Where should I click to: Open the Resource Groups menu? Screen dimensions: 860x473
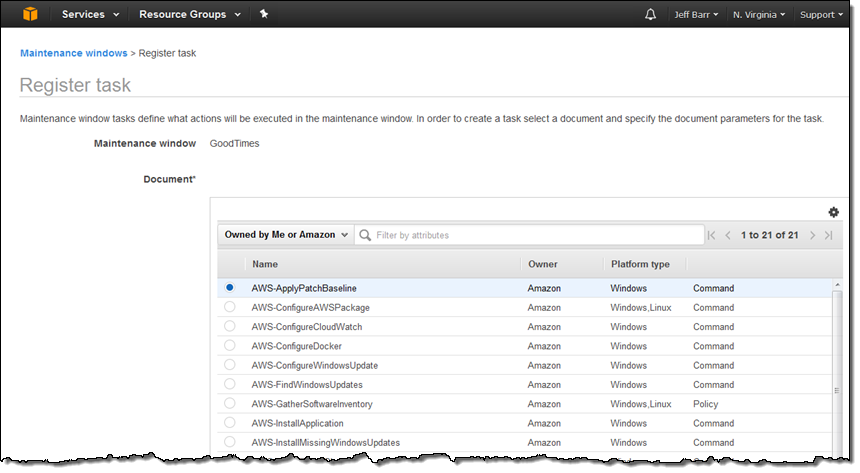coord(189,15)
